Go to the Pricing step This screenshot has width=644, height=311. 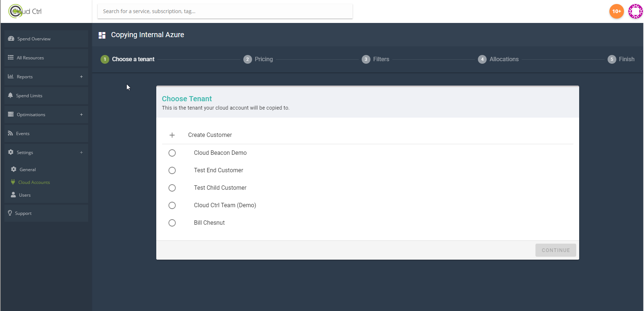[258, 59]
